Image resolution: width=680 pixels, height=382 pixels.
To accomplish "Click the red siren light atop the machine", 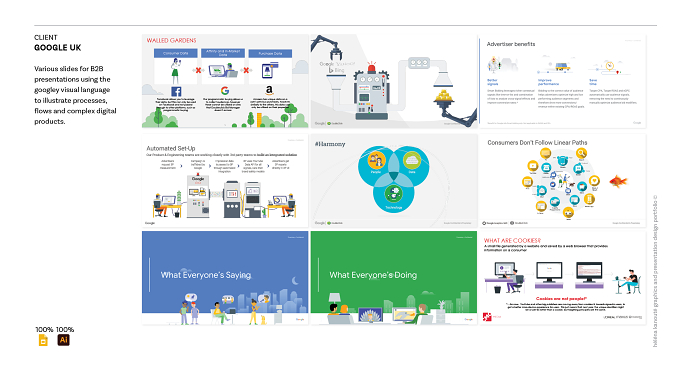I will (371, 69).
